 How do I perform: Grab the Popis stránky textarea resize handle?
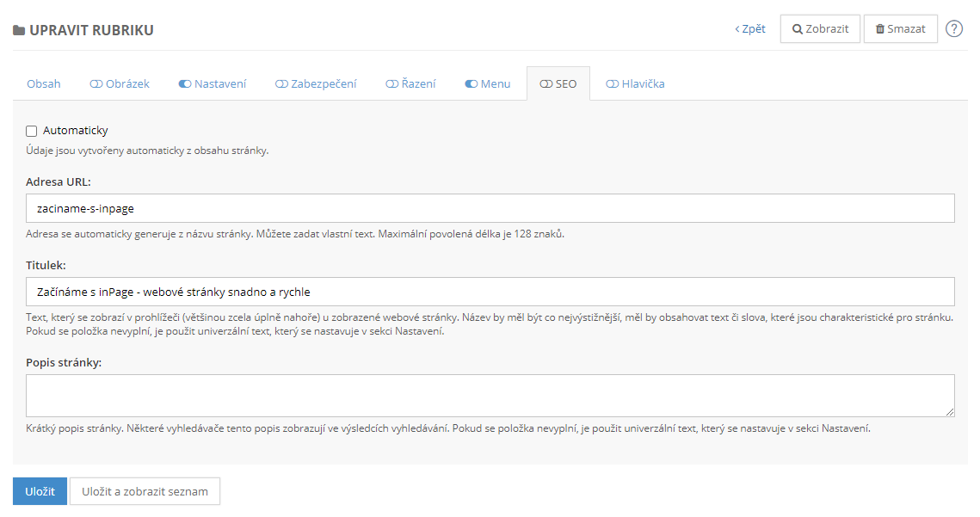(950, 412)
